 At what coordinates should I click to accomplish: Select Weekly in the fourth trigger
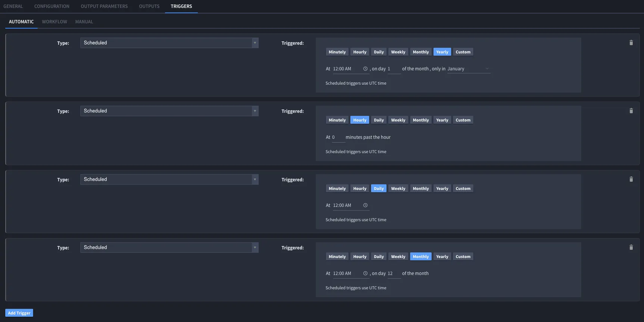(398, 257)
